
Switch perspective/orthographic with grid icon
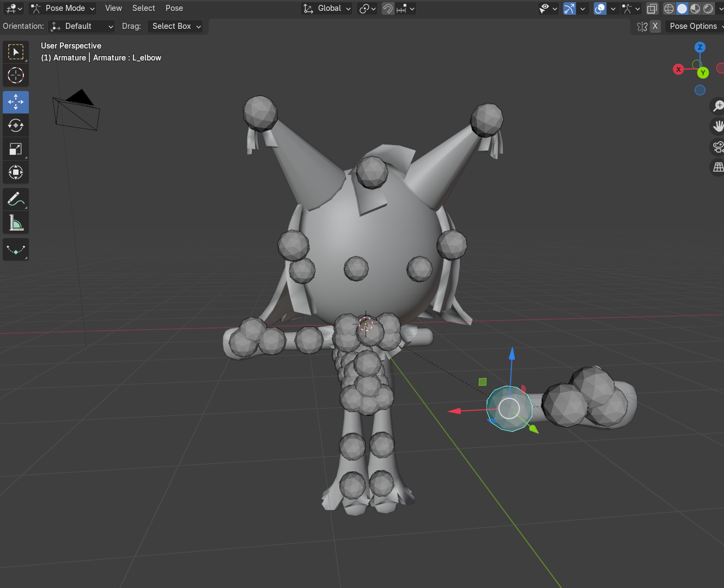pos(718,167)
